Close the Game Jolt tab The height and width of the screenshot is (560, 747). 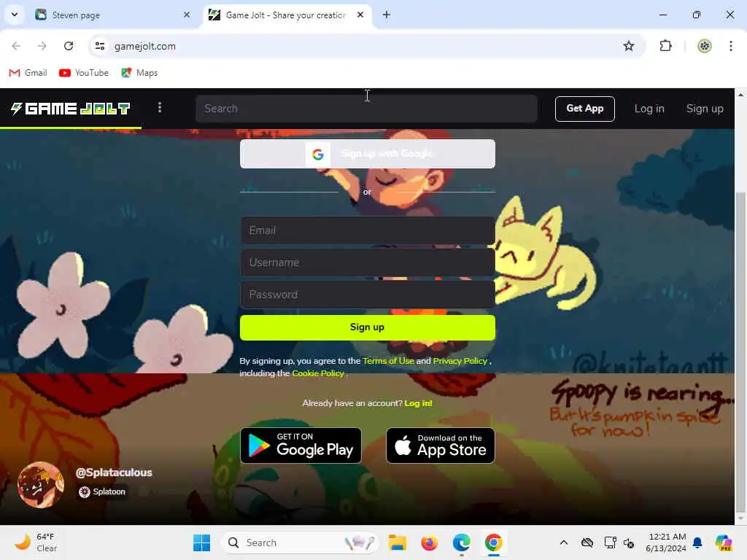(360, 15)
